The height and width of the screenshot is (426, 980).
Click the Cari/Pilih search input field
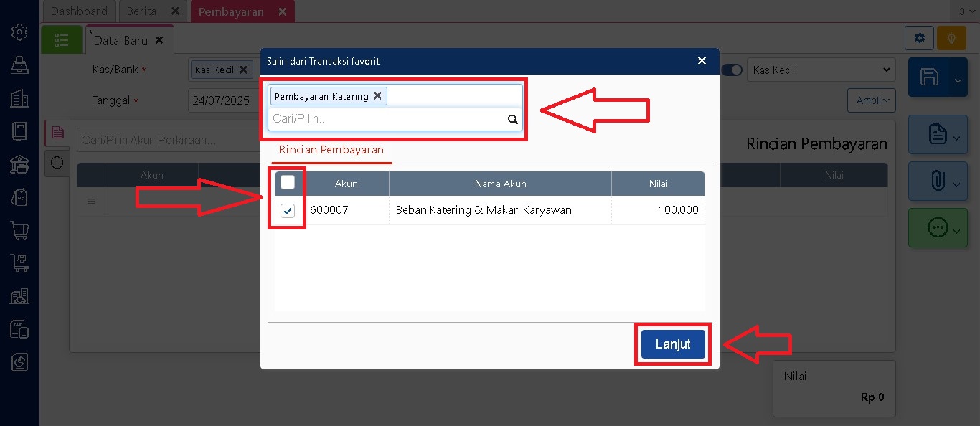click(387, 120)
